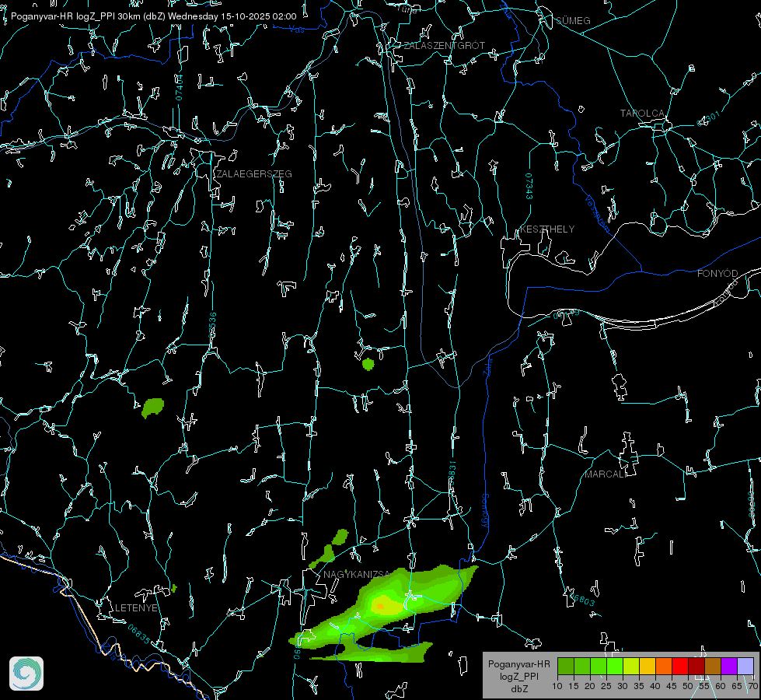Select the KESZTHELY town label
The image size is (761, 700).
pos(547,229)
